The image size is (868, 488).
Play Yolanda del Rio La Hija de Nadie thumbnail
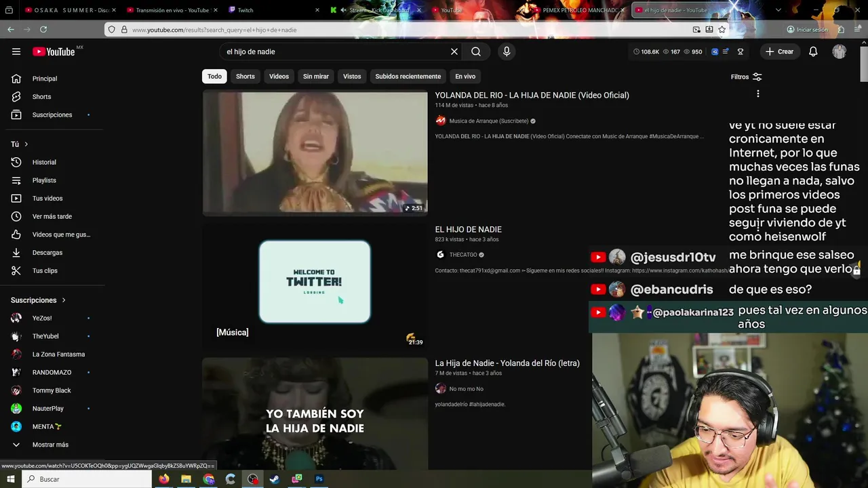315,152
